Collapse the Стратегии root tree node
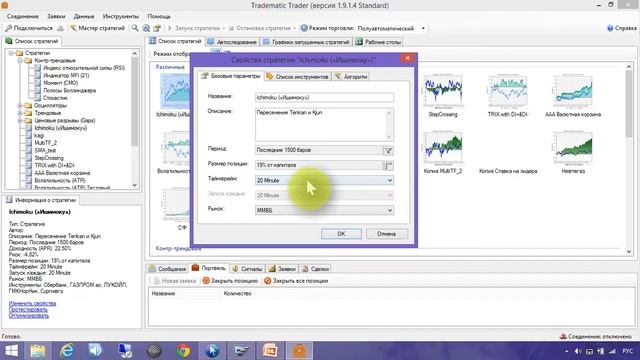Image resolution: width=640 pixels, height=360 pixels. point(12,53)
